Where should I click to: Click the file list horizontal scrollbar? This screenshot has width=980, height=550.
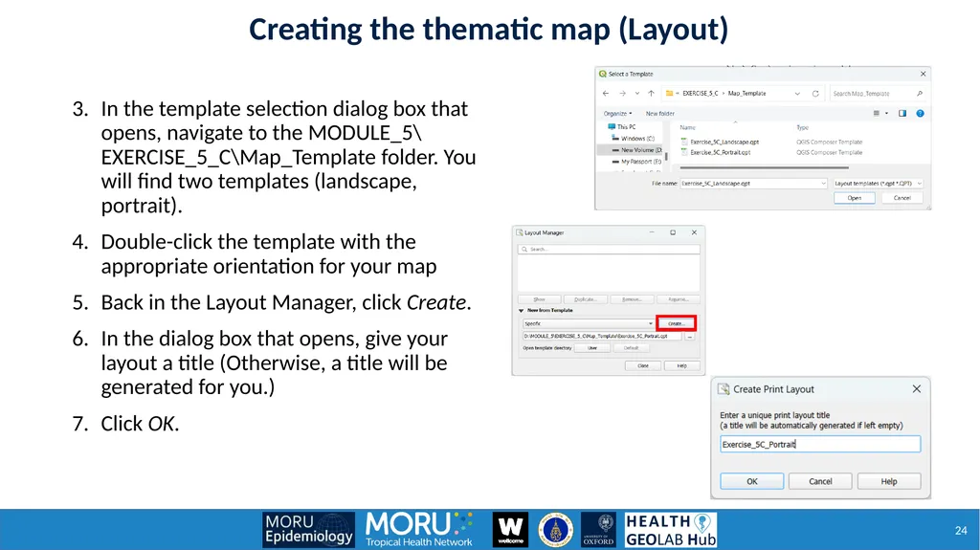pyautogui.click(x=765, y=167)
